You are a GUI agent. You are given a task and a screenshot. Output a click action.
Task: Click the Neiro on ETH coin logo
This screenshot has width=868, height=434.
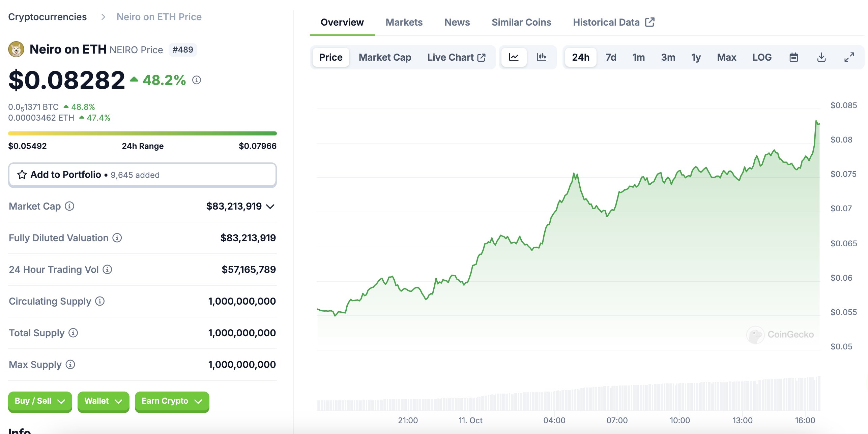[x=16, y=50]
